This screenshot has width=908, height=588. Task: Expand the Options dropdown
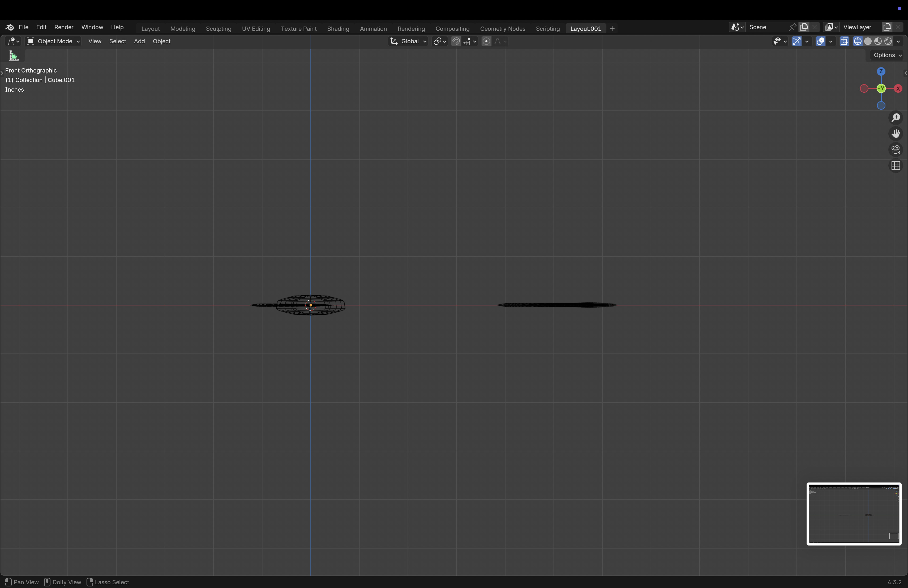pos(887,55)
